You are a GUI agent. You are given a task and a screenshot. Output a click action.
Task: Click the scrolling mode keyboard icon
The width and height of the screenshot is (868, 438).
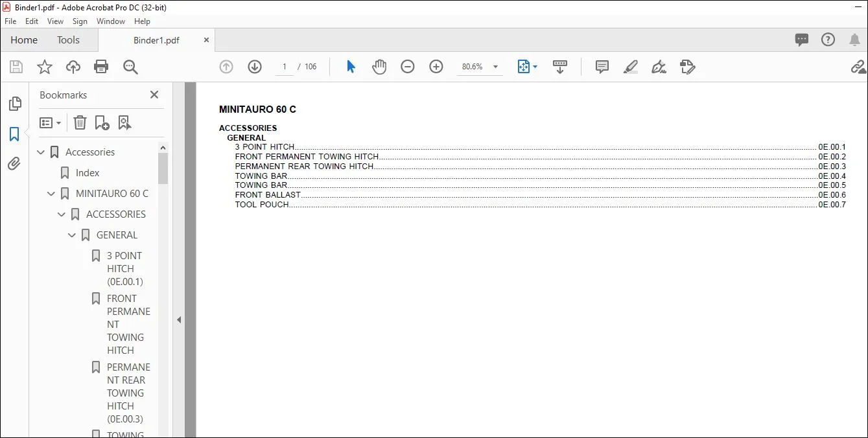[560, 67]
